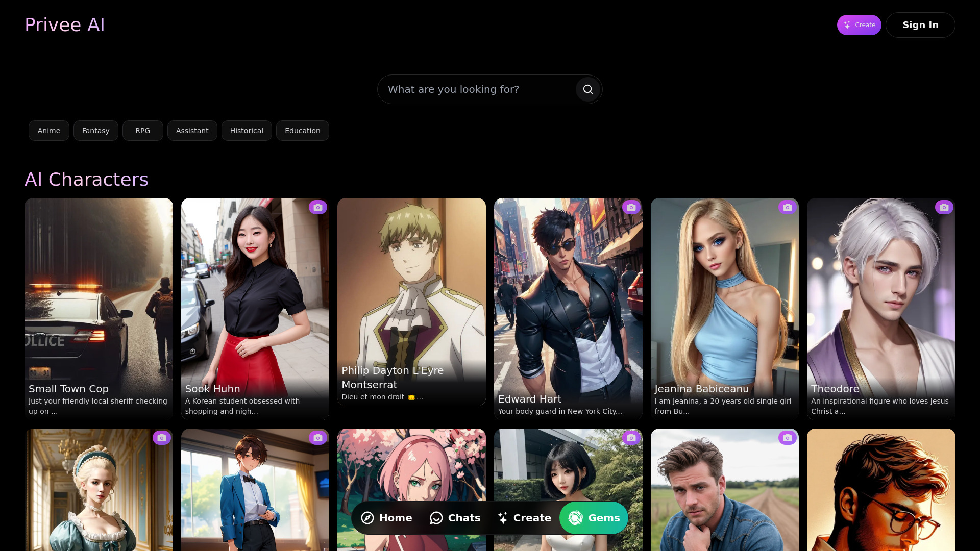Select the Anime filter tag

(x=48, y=131)
